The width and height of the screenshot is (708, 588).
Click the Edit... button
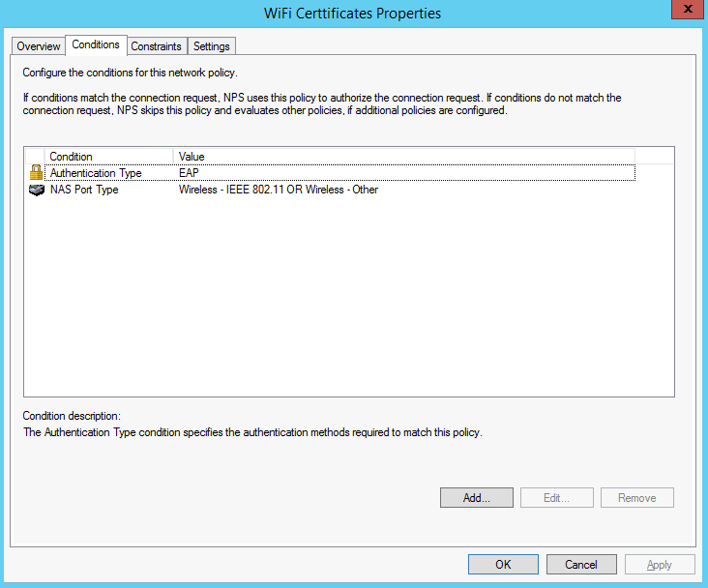[x=557, y=498]
